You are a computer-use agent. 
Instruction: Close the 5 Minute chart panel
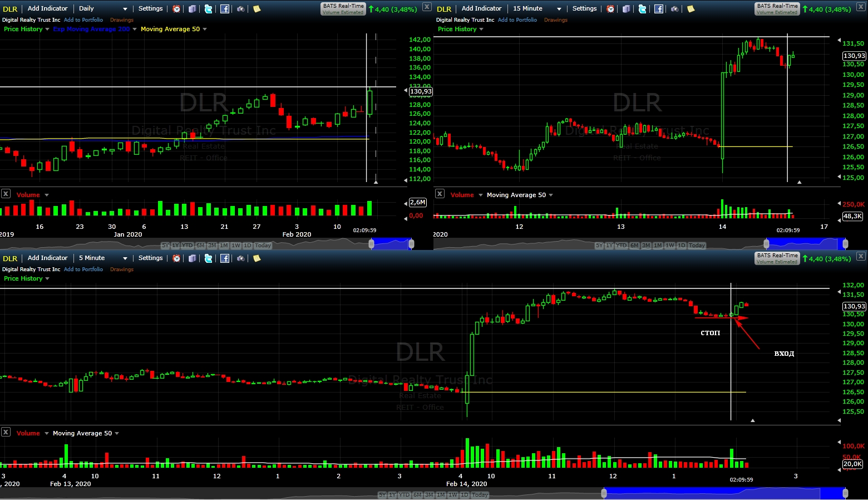[861, 256]
